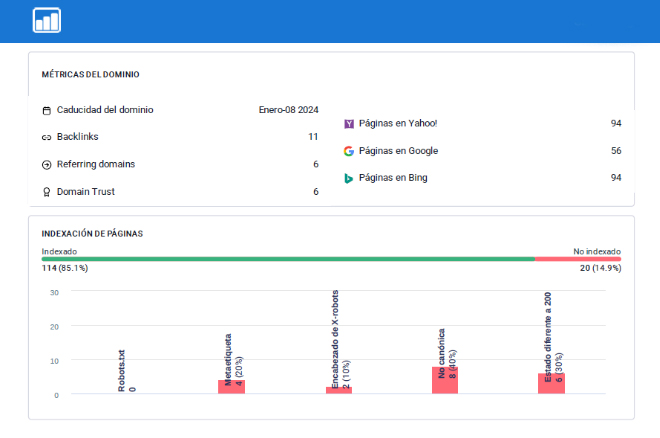The height and width of the screenshot is (438, 660).
Task: Open the Páginas en Bing entry
Action: tap(394, 178)
